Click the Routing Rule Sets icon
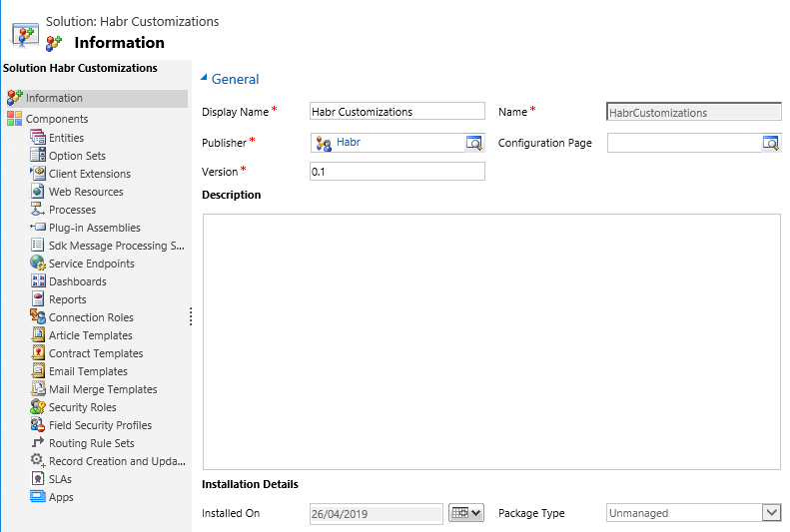The height and width of the screenshot is (532, 790). click(38, 442)
